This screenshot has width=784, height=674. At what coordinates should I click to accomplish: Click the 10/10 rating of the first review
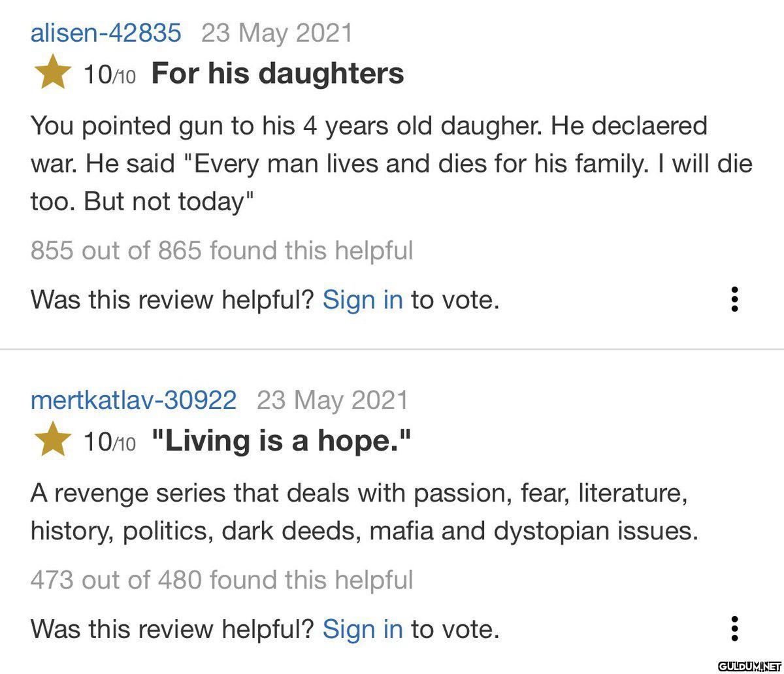110,76
